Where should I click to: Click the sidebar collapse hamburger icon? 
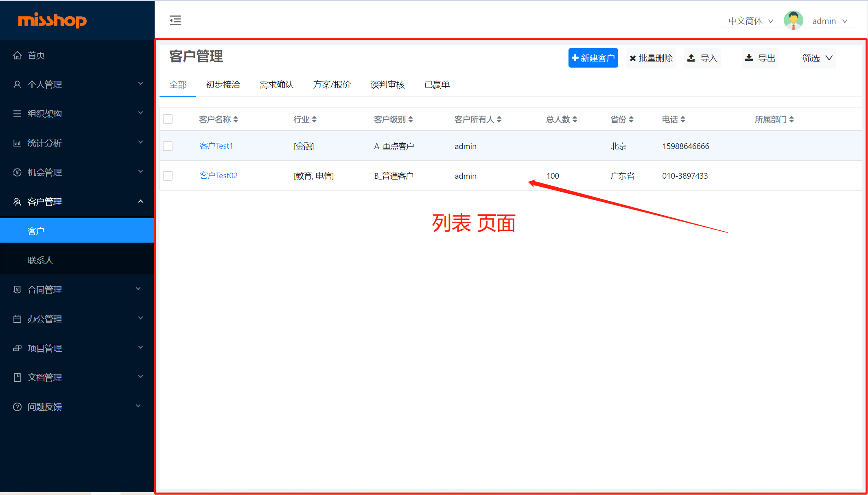coord(175,20)
